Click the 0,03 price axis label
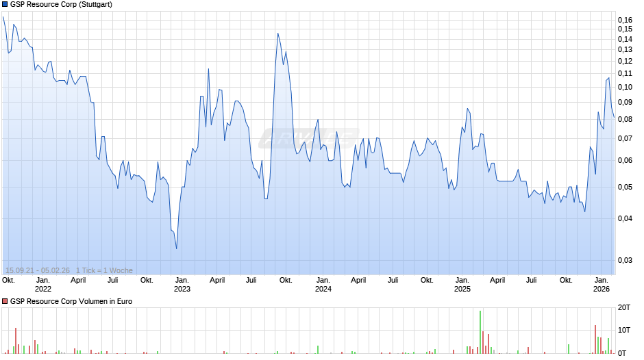This screenshot has width=644, height=360. (x=625, y=260)
